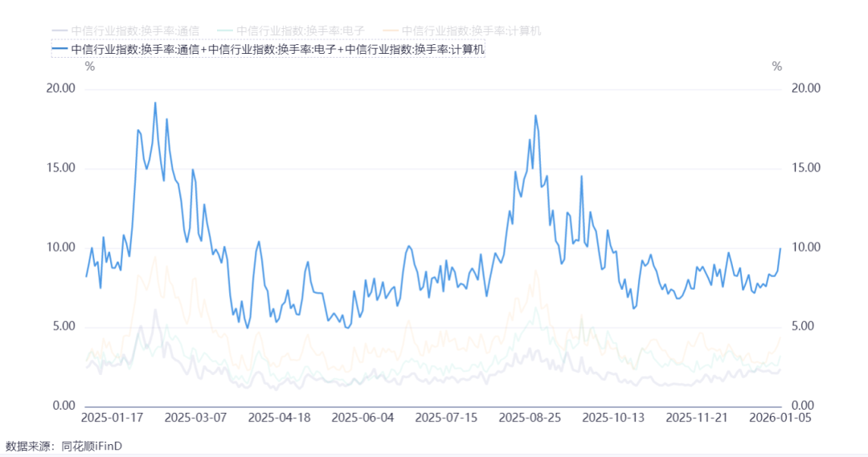Screen dimensions: 868x457
Task: Click the 数据来源：同花顺iFinD source note
Action: (63, 446)
